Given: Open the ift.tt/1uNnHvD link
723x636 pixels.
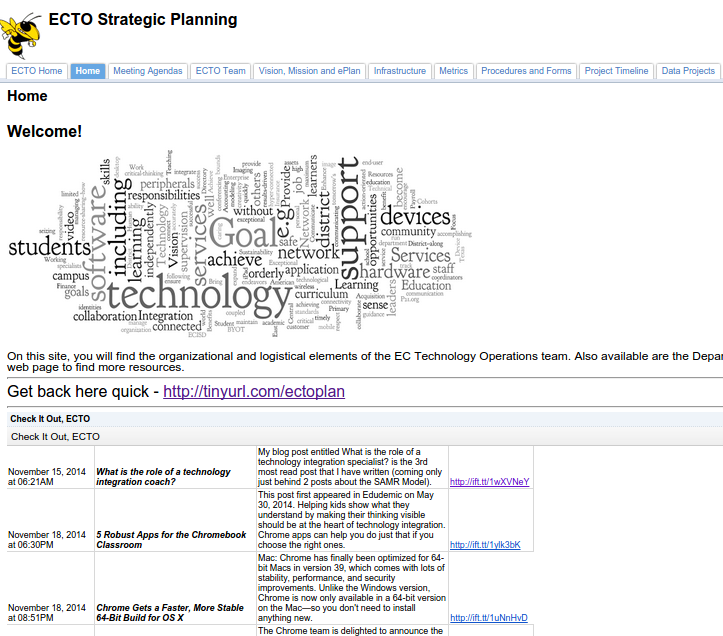Looking at the screenshot, I should (489, 618).
